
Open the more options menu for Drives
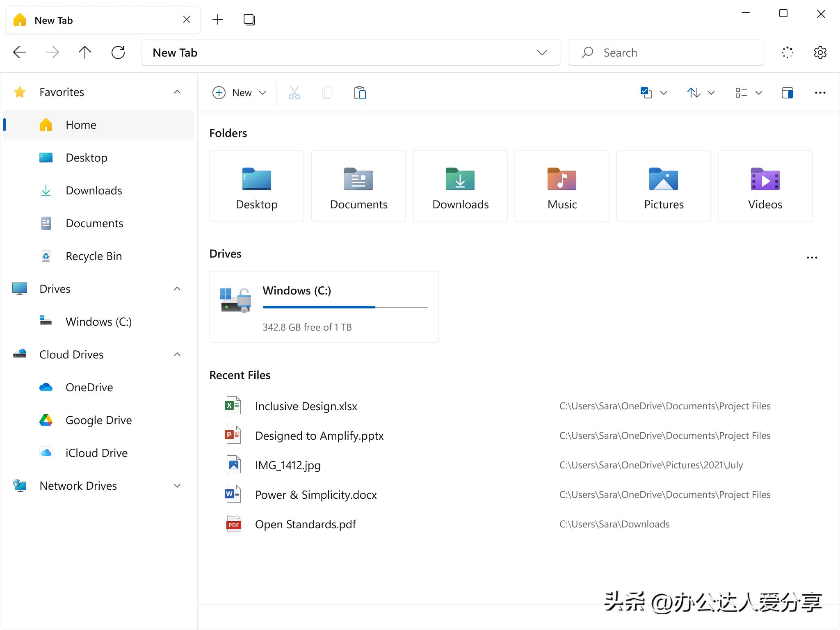click(x=812, y=257)
